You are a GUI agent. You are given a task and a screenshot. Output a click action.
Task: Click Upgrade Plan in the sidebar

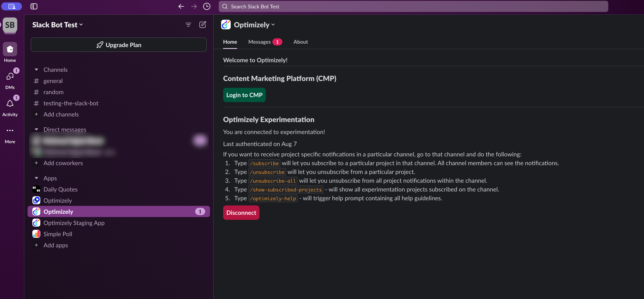119,45
